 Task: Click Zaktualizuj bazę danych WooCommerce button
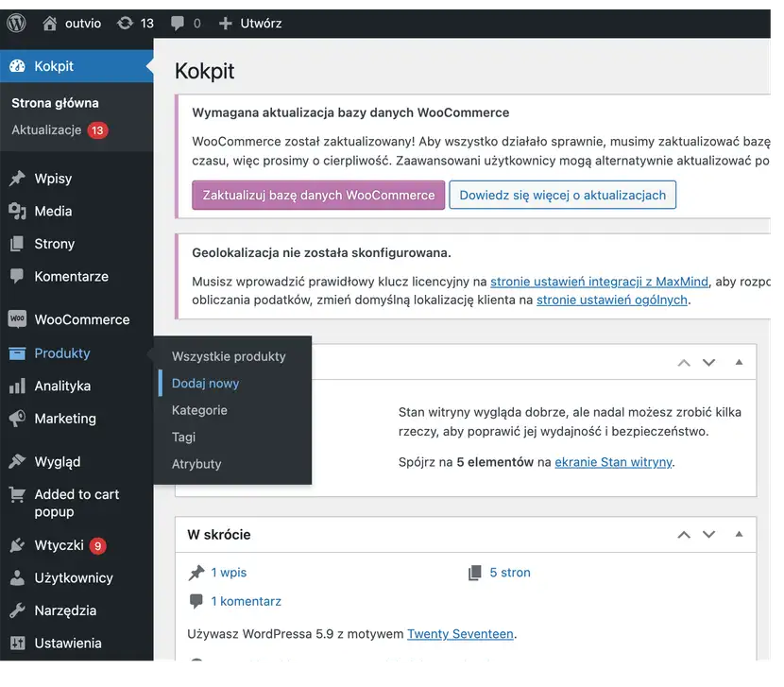point(318,196)
